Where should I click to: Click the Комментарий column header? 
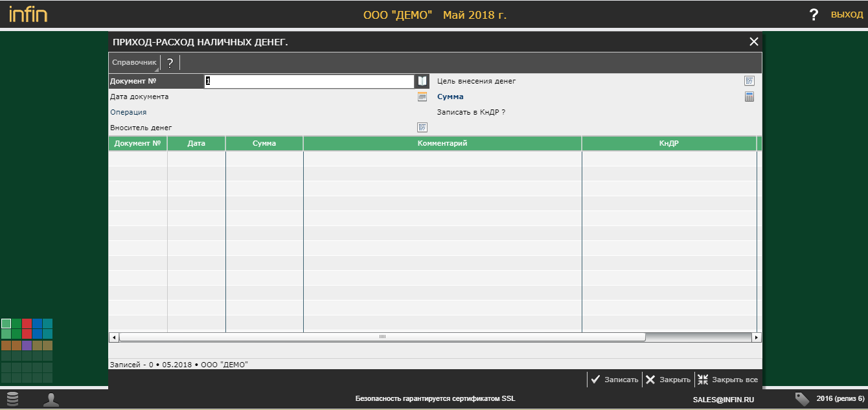point(442,143)
